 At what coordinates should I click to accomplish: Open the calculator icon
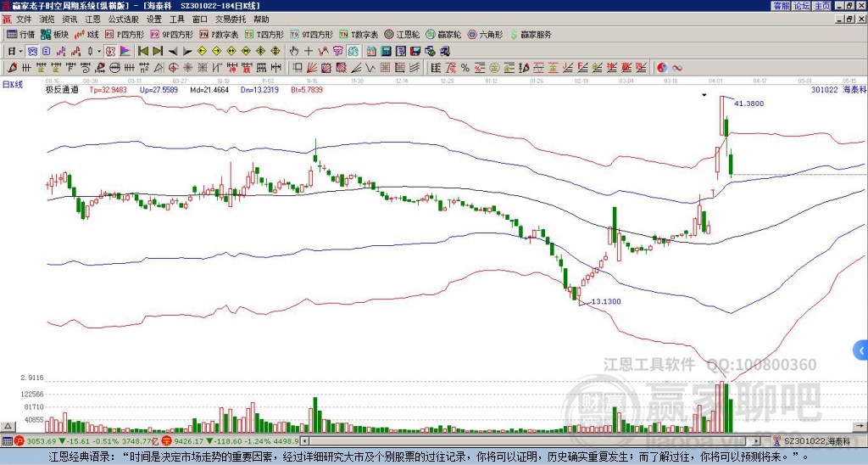click(386, 52)
